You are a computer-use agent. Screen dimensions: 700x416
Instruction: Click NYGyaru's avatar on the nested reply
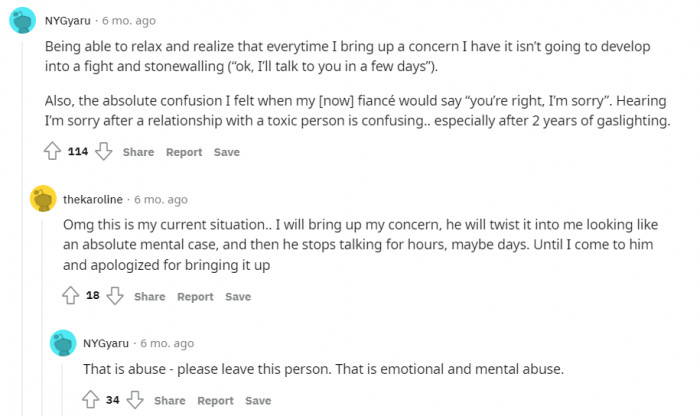64,343
